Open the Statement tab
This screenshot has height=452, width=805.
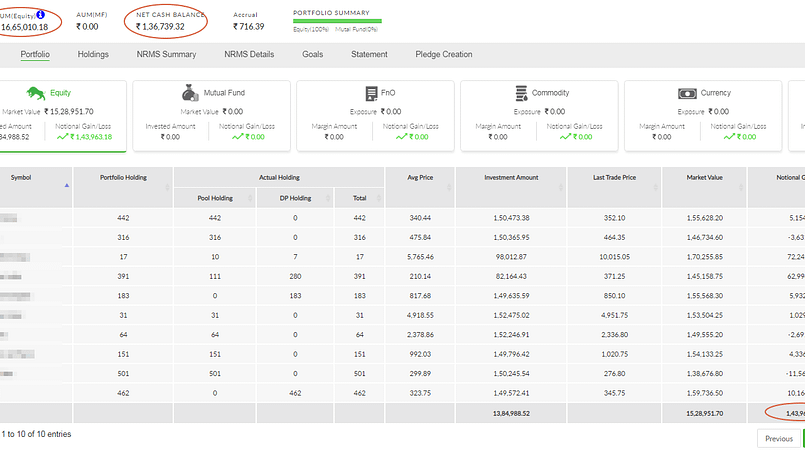point(369,54)
